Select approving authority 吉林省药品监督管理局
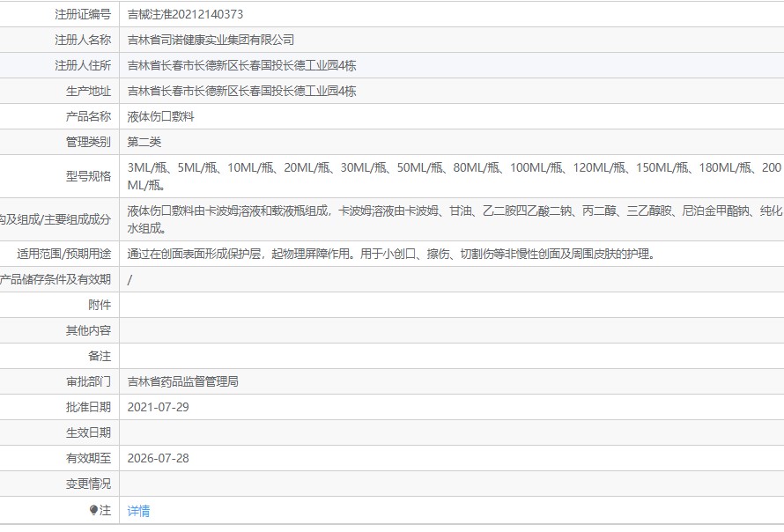784x532 pixels. pos(182,381)
